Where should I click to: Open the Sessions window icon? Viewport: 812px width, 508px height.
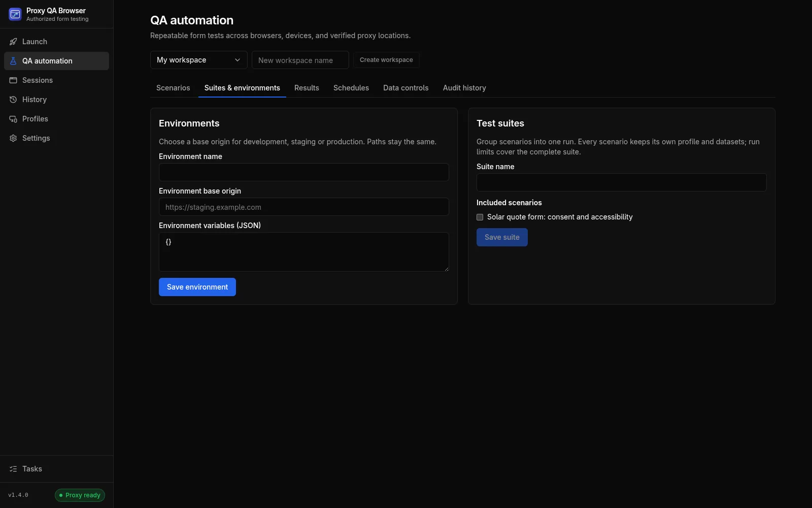[x=13, y=80]
